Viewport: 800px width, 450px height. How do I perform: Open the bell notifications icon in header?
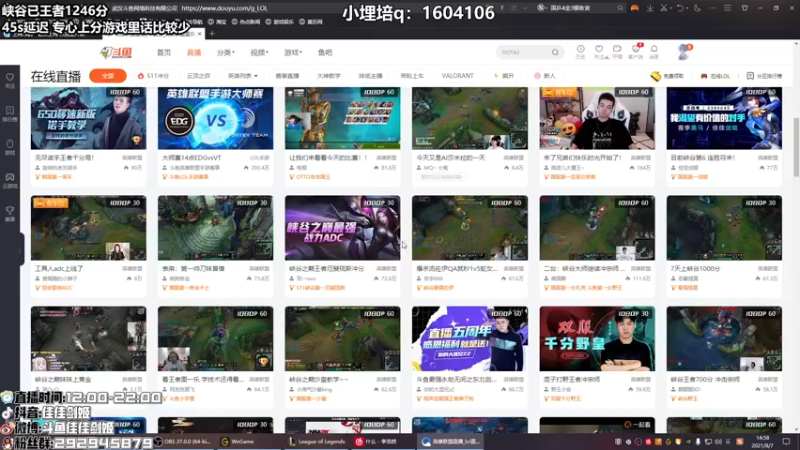654,49
